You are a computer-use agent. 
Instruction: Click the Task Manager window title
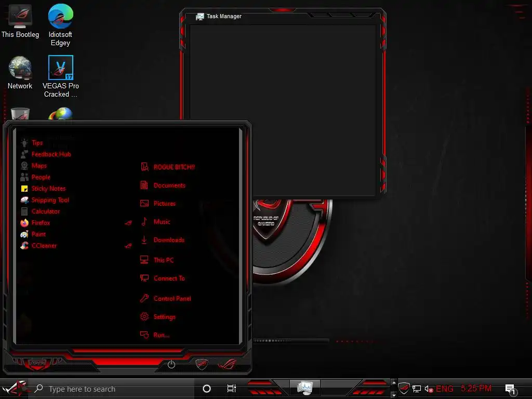tap(224, 16)
